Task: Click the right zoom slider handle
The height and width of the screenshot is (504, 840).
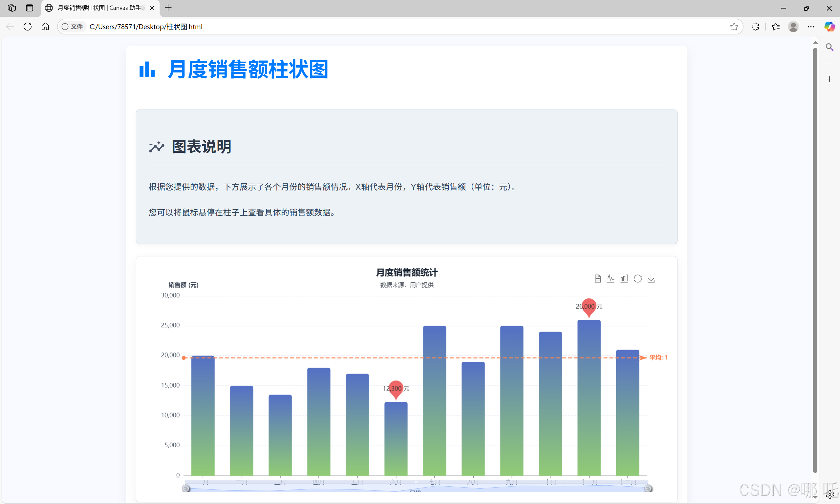Action: [x=648, y=488]
